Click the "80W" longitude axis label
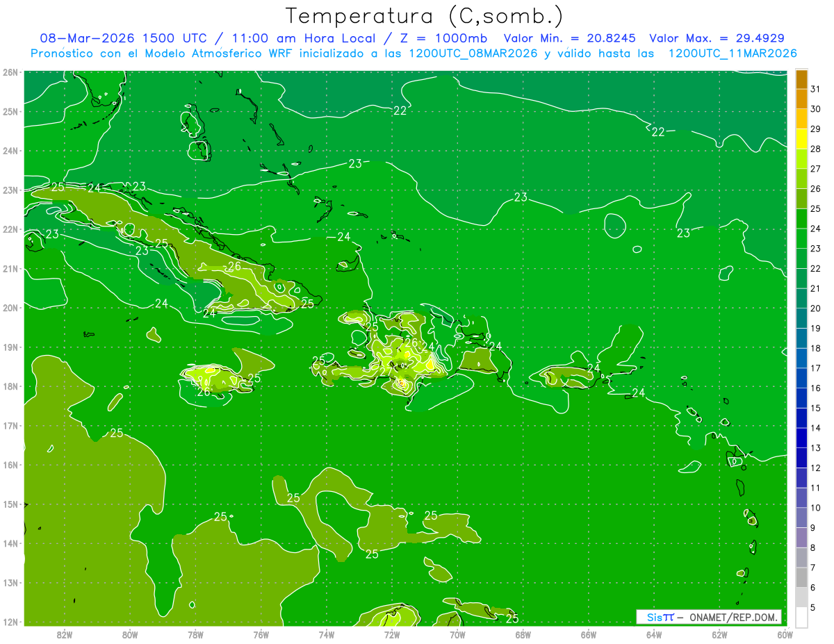The height and width of the screenshot is (644, 834). (130, 634)
